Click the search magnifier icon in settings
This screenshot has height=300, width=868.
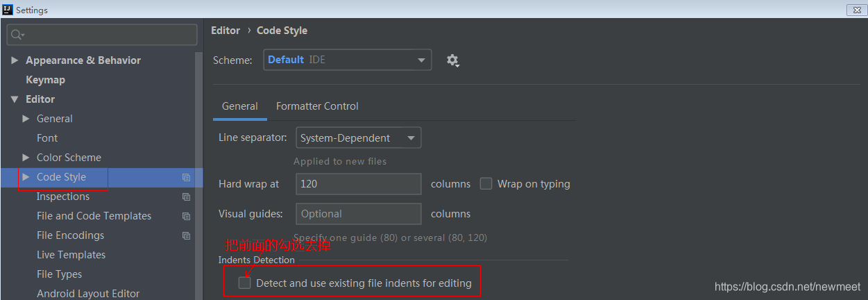tap(17, 35)
